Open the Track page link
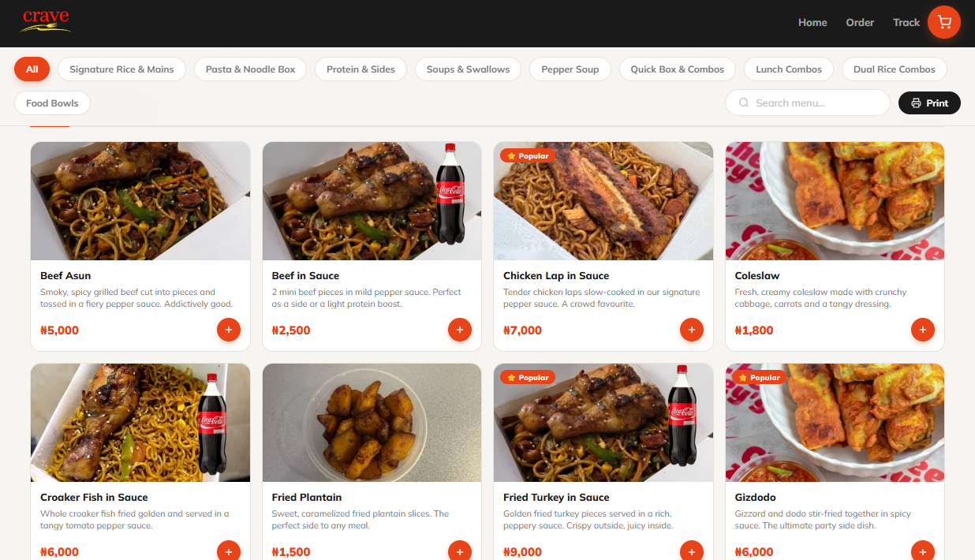The width and height of the screenshot is (975, 560). pos(906,23)
